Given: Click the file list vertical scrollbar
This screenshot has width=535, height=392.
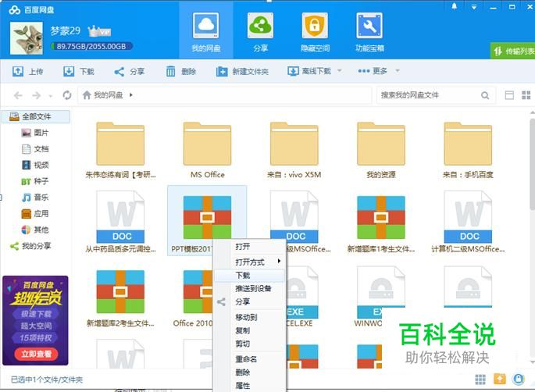Looking at the screenshot, I should coord(532,164).
